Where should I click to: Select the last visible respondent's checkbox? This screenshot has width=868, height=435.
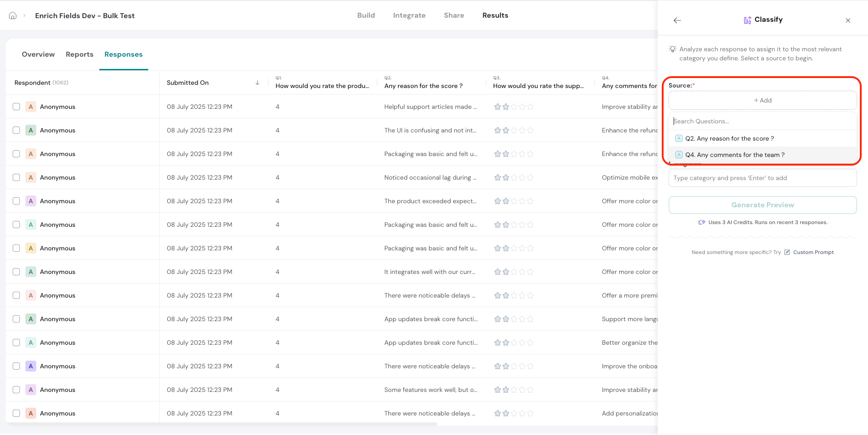point(16,413)
